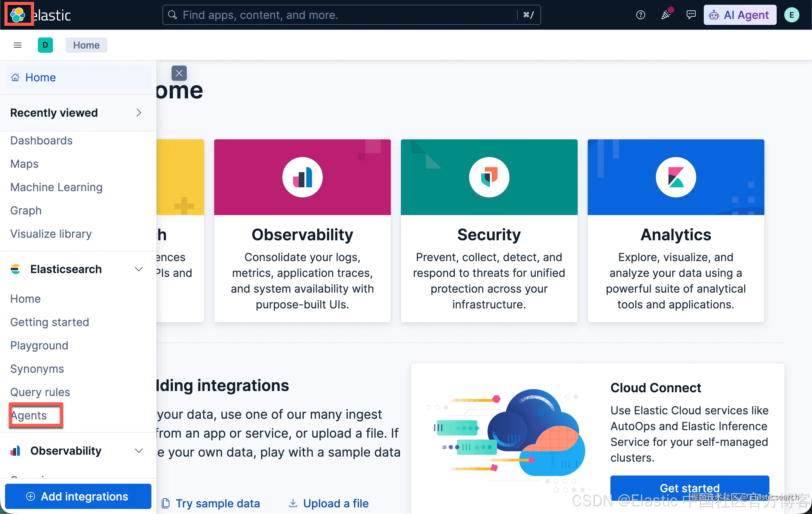Click the Elasticsearch section logo icon
Screen dimensions: 812x514
click(x=15, y=269)
